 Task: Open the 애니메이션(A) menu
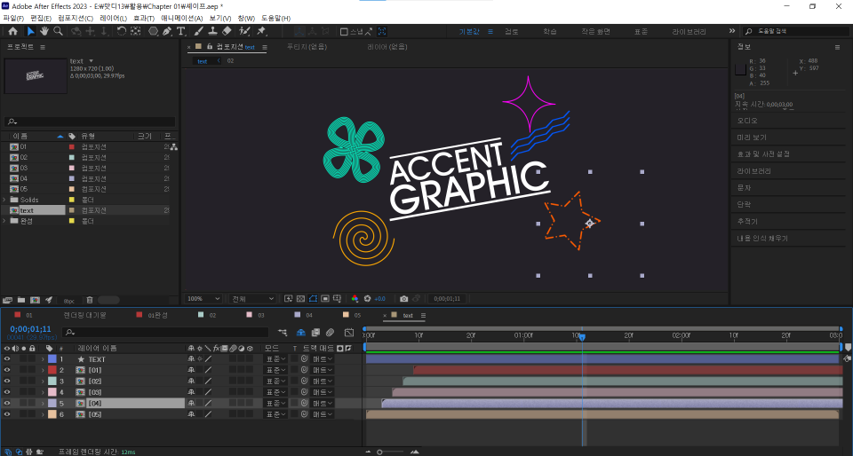tap(182, 18)
